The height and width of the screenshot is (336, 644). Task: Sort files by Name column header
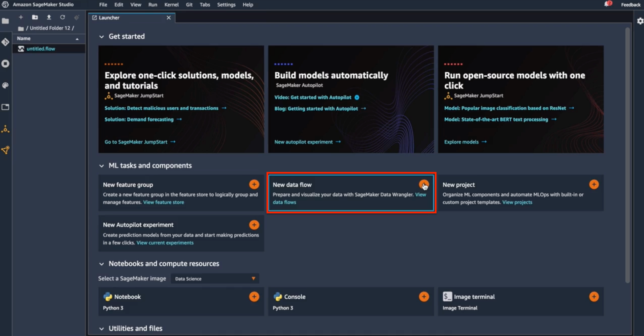coord(48,38)
